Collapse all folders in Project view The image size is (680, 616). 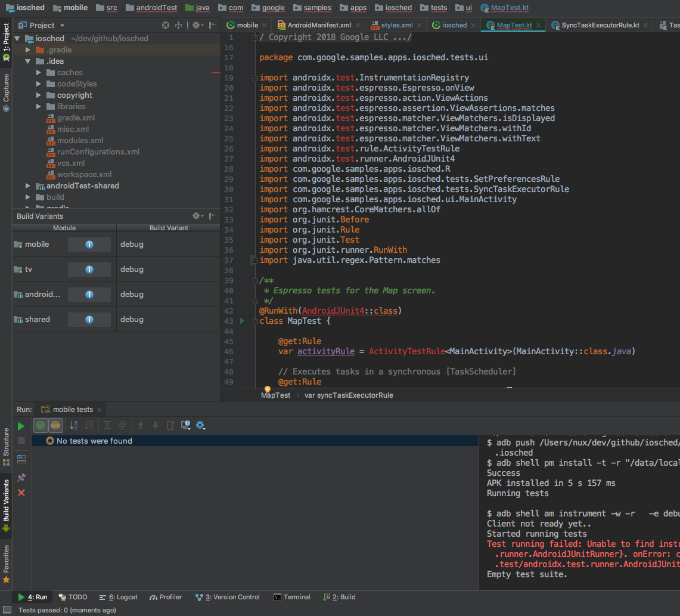(179, 25)
